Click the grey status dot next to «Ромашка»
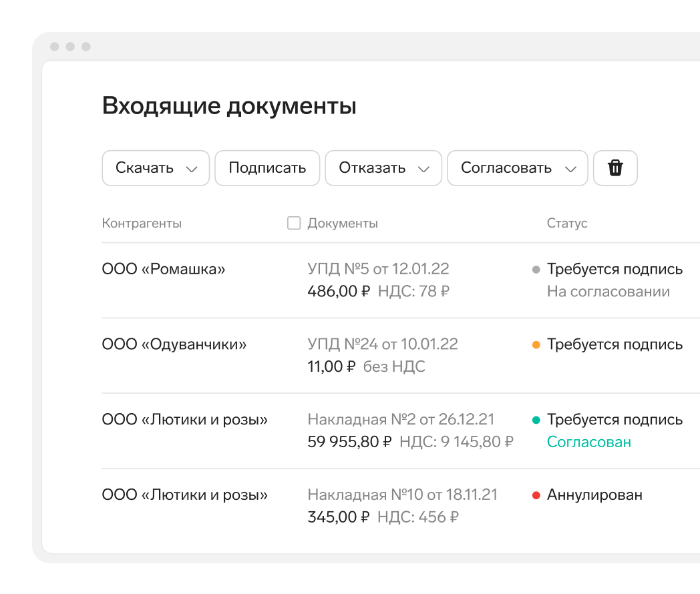 535,269
